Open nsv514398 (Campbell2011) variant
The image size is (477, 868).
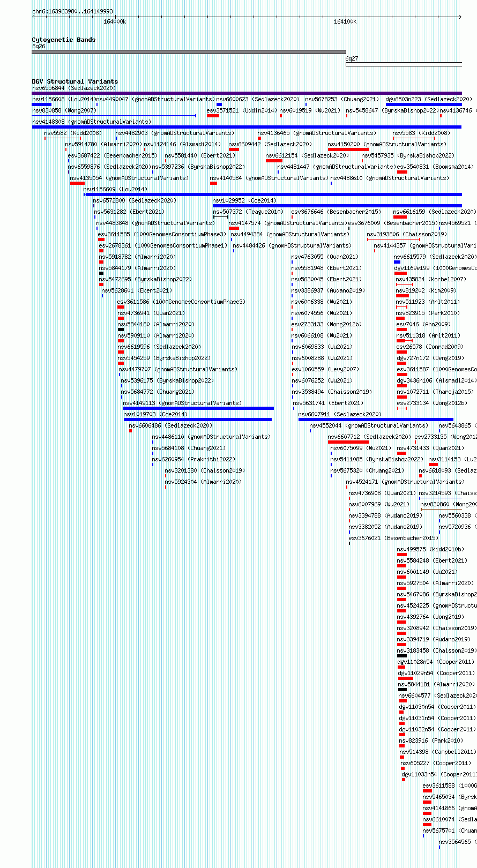(437, 752)
